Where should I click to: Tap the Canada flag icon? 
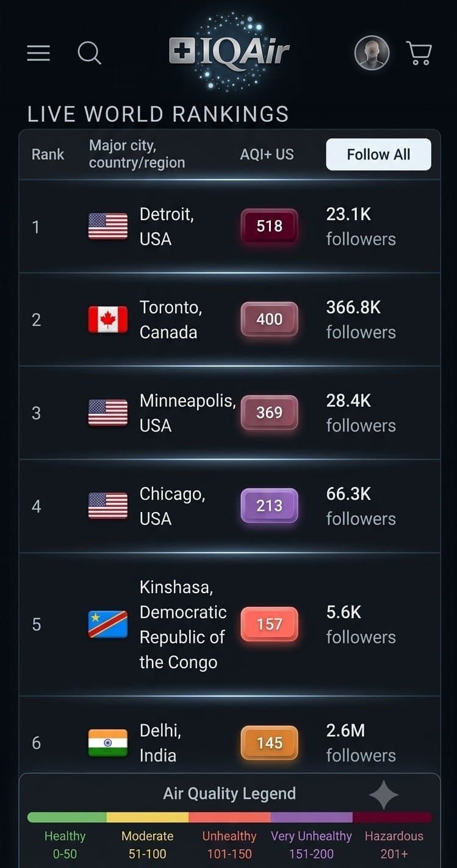(x=108, y=319)
